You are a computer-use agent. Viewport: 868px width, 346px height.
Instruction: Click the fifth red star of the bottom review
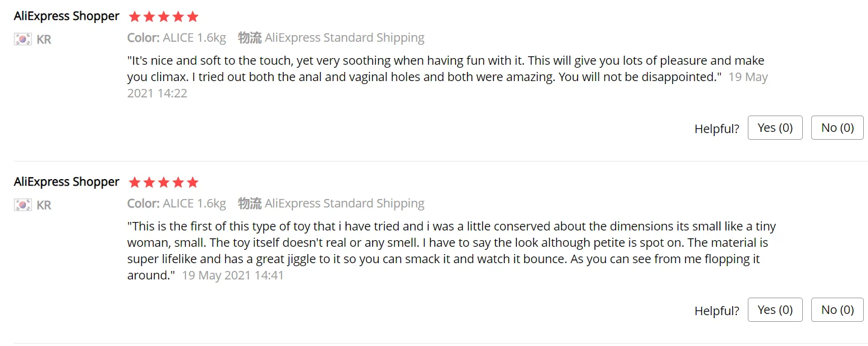coord(193,183)
